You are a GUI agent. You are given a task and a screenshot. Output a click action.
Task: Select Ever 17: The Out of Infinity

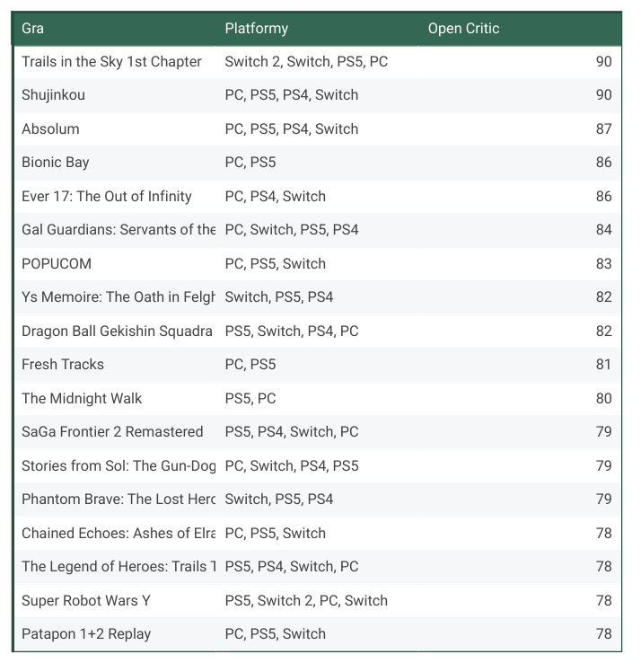(x=107, y=197)
